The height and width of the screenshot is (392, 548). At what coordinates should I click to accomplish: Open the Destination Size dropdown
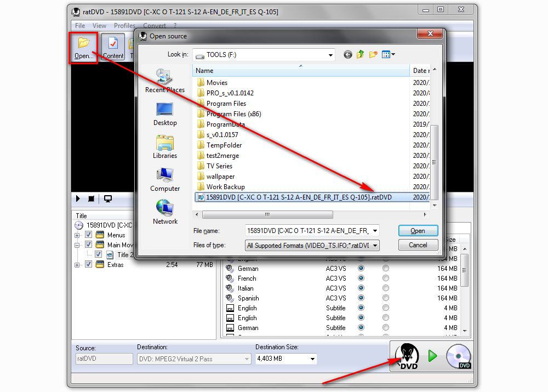pos(312,359)
